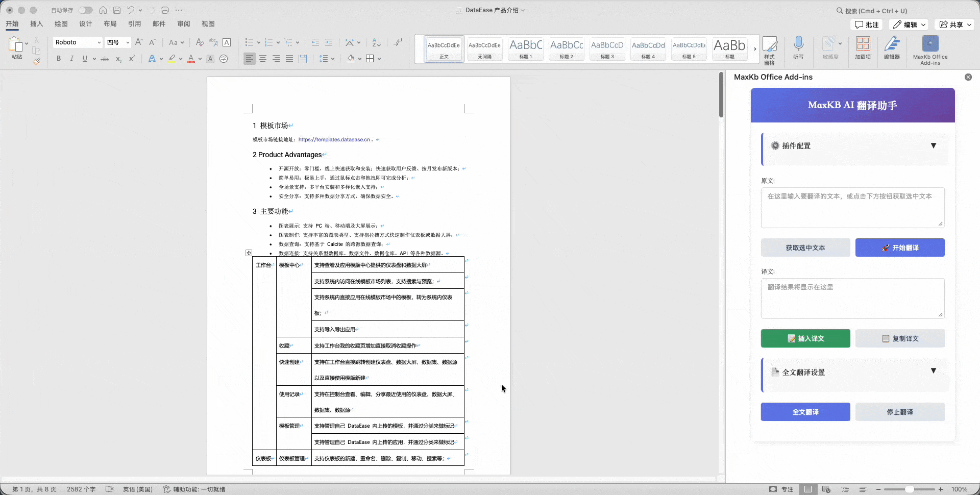Open the 插入 ribbon tab
The height and width of the screenshot is (495, 980).
point(37,24)
